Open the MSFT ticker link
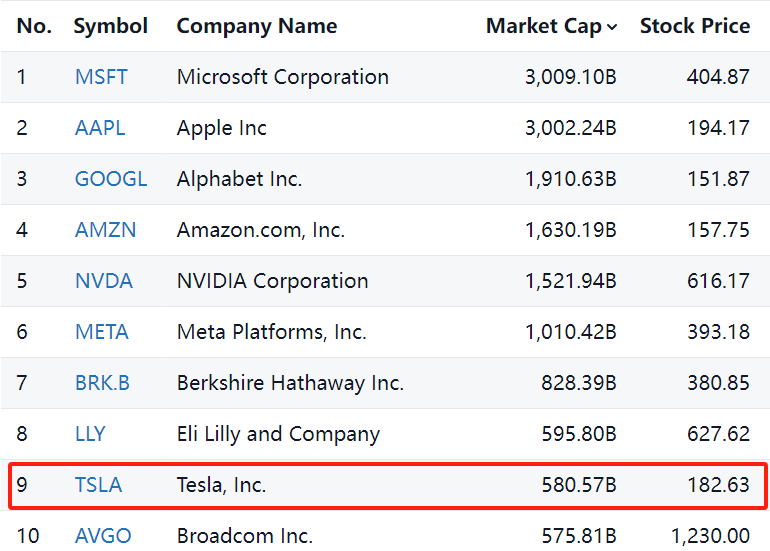This screenshot has width=770, height=551. [101, 77]
